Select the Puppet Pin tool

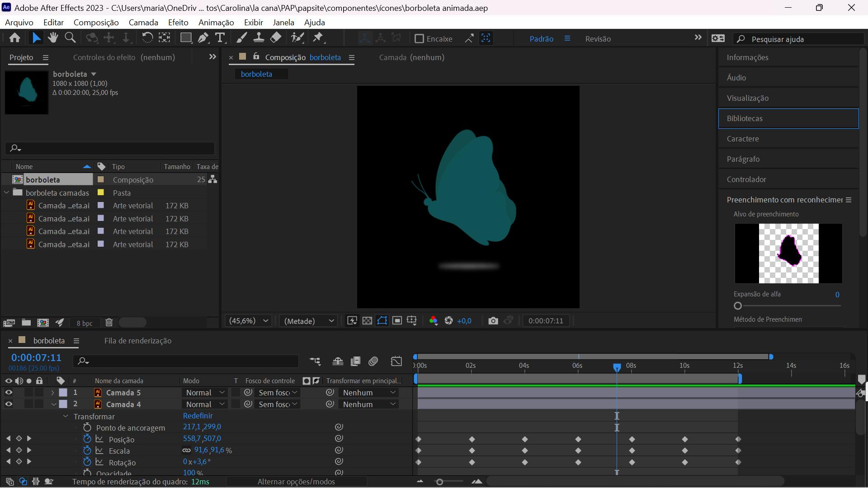pyautogui.click(x=318, y=38)
